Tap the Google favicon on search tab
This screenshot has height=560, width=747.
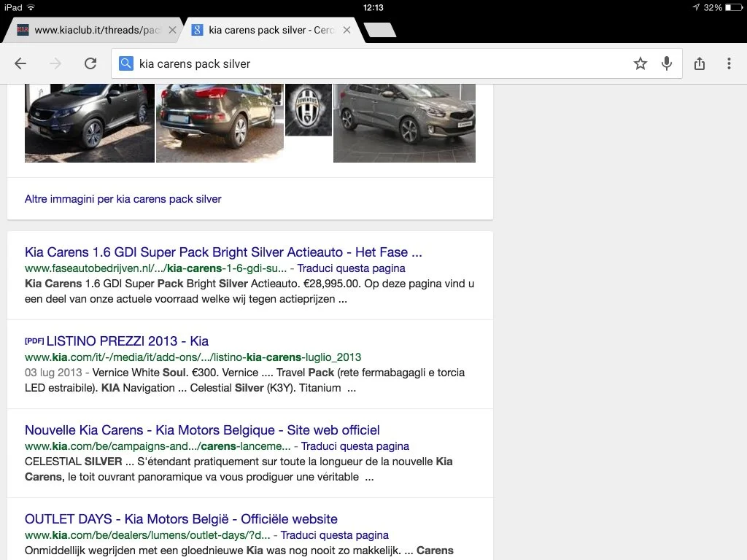coord(197,30)
